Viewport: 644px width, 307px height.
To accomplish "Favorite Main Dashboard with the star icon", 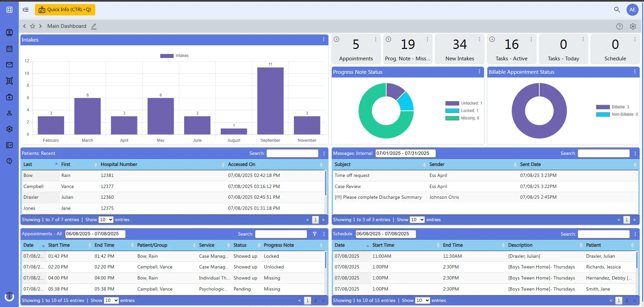I will coord(33,26).
